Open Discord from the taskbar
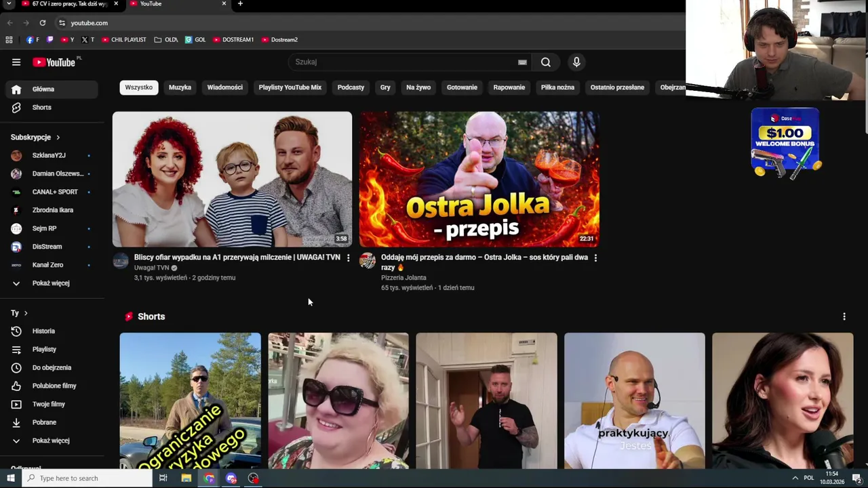Image resolution: width=868 pixels, height=488 pixels. pos(231,479)
